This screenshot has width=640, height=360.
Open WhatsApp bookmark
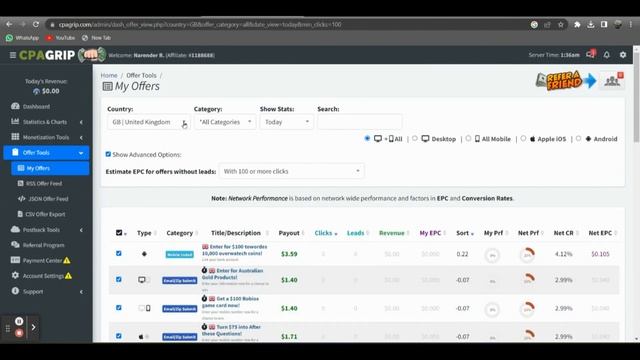pyautogui.click(x=22, y=38)
